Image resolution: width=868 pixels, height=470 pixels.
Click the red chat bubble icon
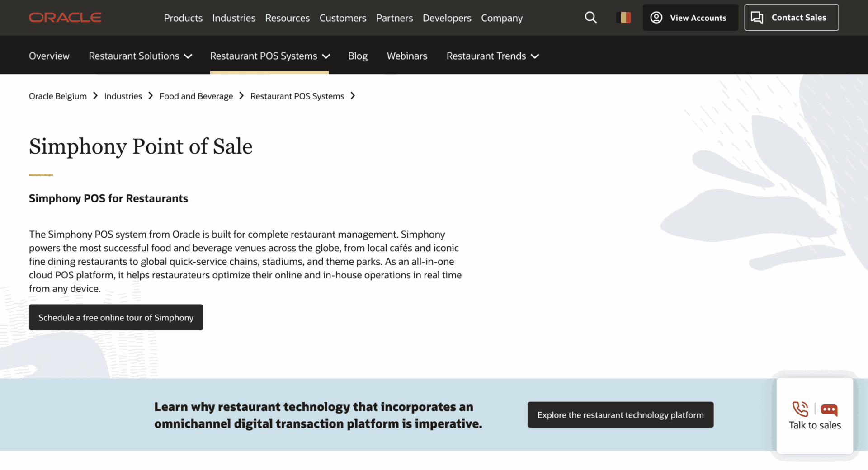point(829,409)
